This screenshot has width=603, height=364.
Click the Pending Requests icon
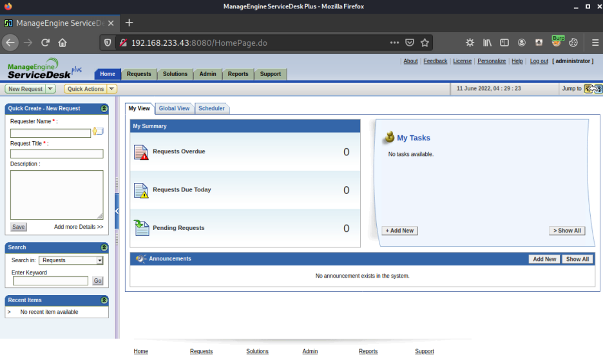coord(141,228)
